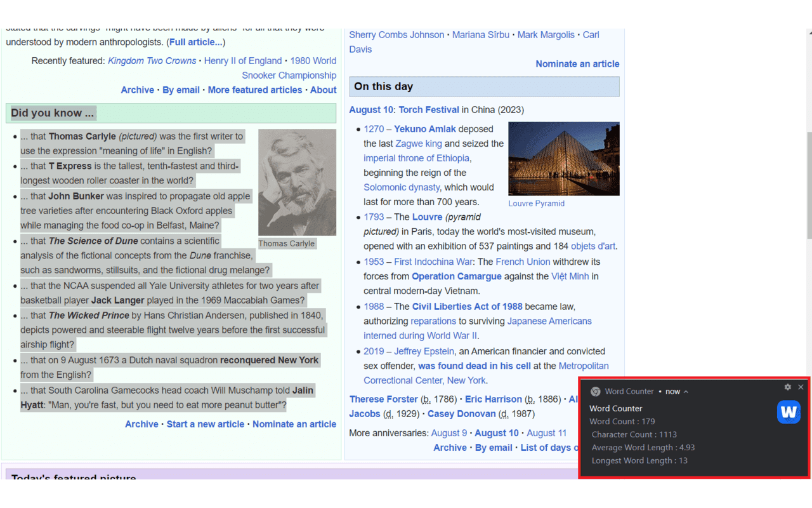Image resolution: width=812 pixels, height=508 pixels.
Task: Open the 2019 year link
Action: (374, 351)
